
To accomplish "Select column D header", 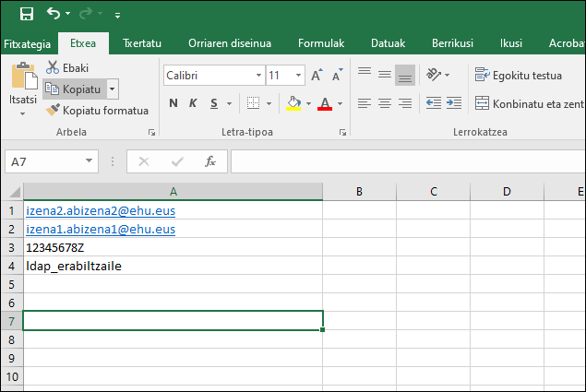I will click(507, 192).
